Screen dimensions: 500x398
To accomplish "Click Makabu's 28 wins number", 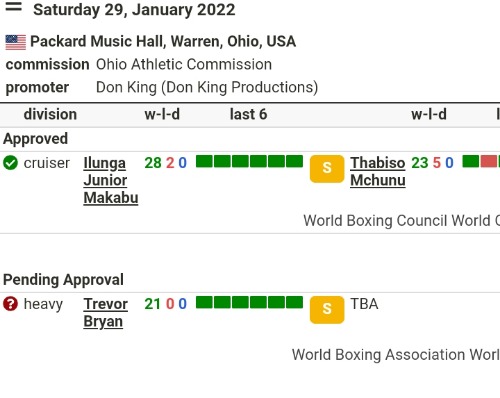I will tap(153, 163).
